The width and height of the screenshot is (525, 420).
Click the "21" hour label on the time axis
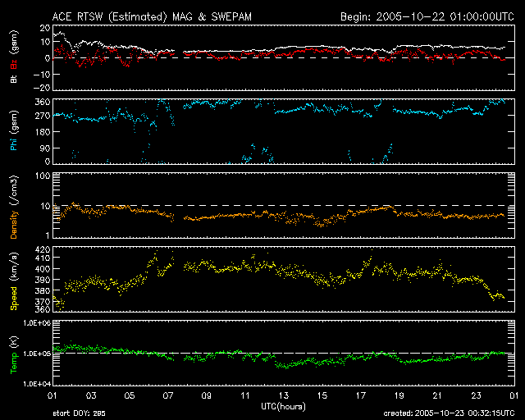coord(437,396)
